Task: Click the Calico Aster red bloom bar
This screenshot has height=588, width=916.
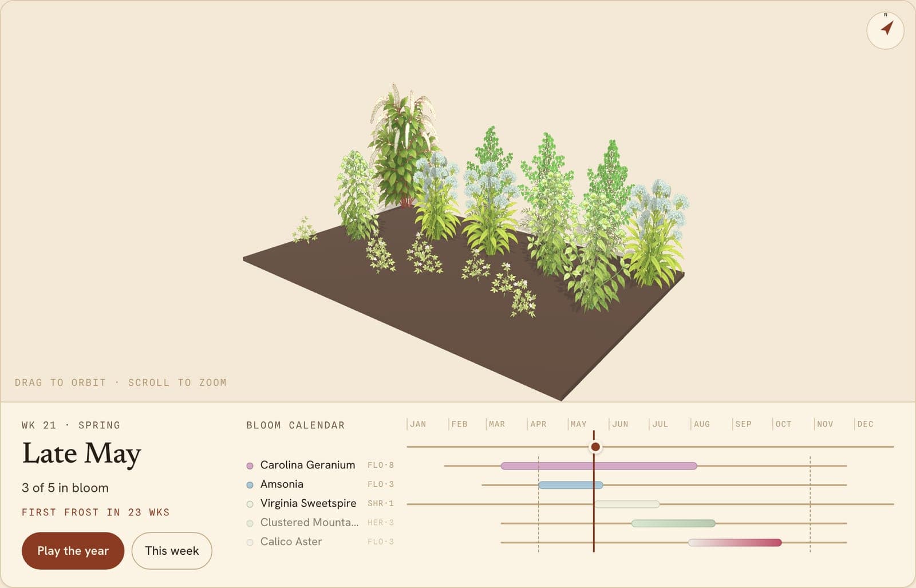Action: tap(735, 543)
